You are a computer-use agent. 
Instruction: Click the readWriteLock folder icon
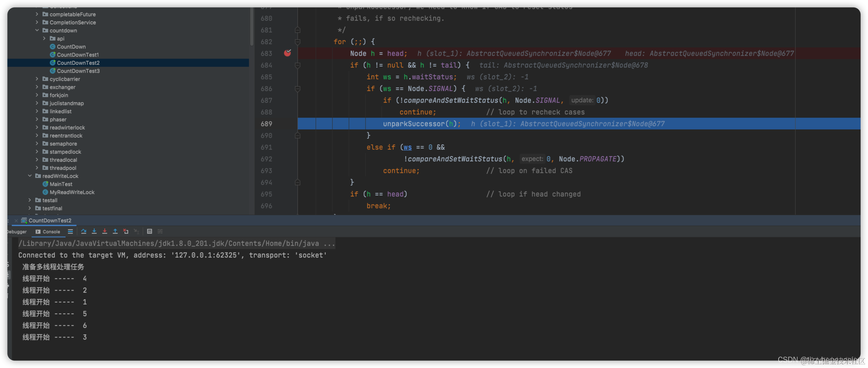tap(38, 176)
